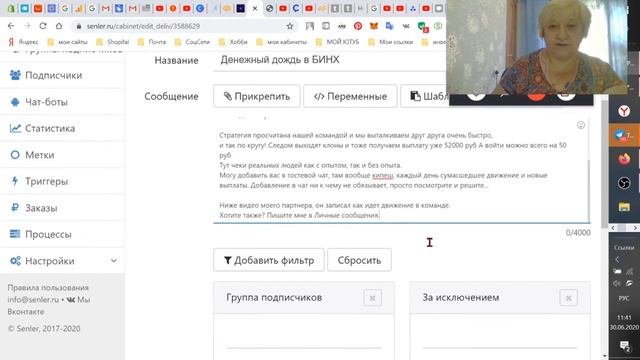Open OBS Studio from the taskbar
Viewport: 640px width, 360px height.
point(624,183)
